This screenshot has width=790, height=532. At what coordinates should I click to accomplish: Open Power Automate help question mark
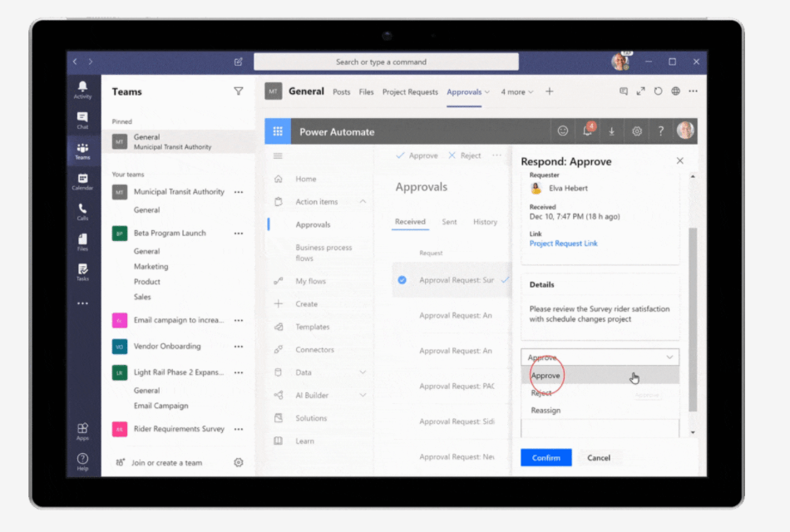coord(661,131)
